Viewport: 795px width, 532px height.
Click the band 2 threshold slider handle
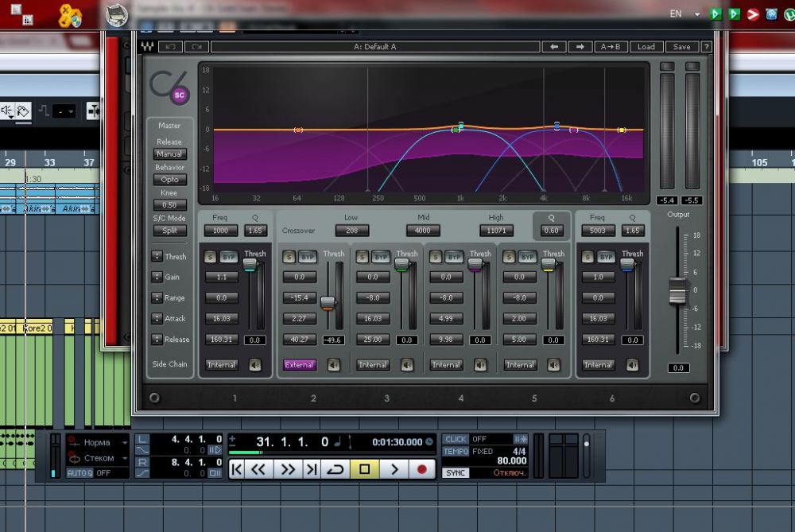pos(328,303)
